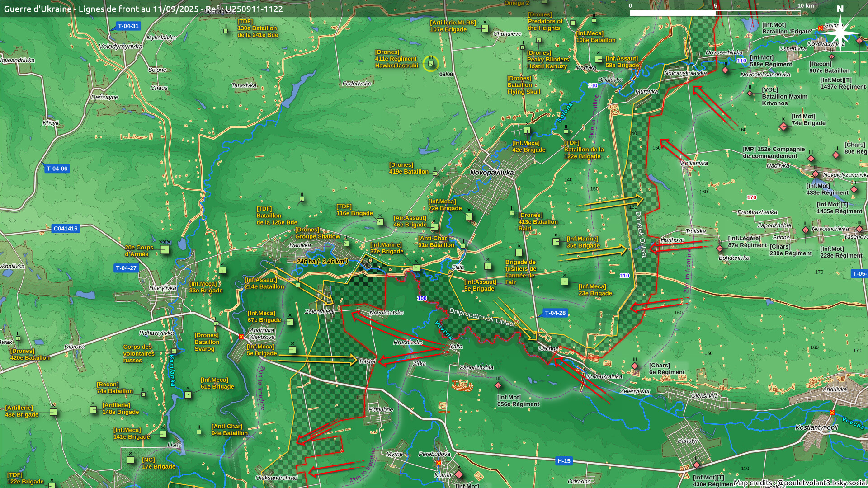Click the T-04-28 road shield
The width and height of the screenshot is (868, 488).
click(555, 313)
